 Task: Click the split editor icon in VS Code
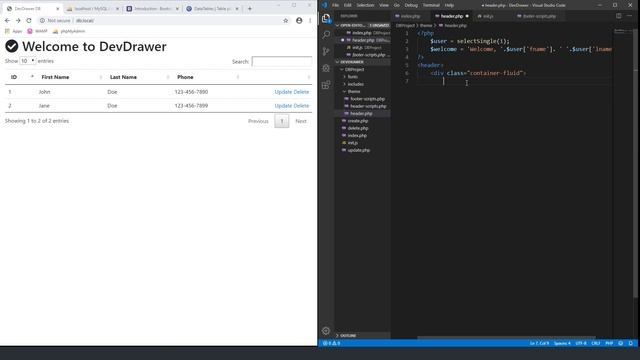tap(619, 16)
